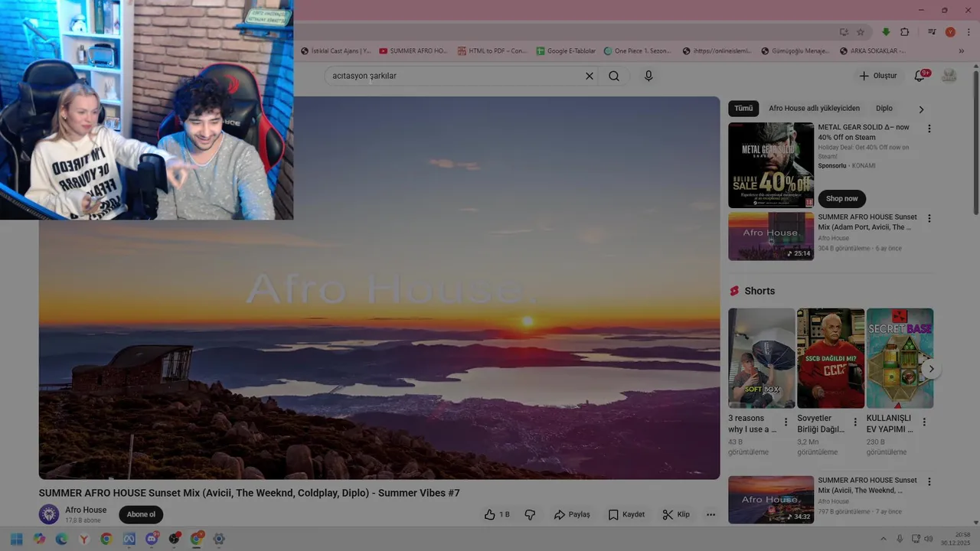The image size is (980, 551).
Task: Create a clip using Klip
Action: pos(676,514)
